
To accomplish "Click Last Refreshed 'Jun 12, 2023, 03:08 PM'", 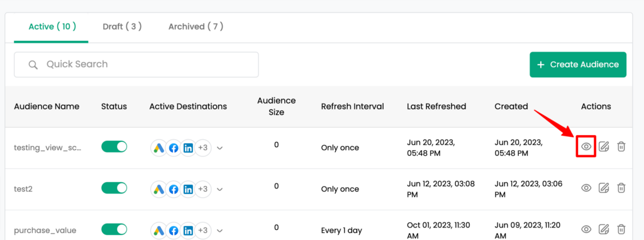I will 441,189.
